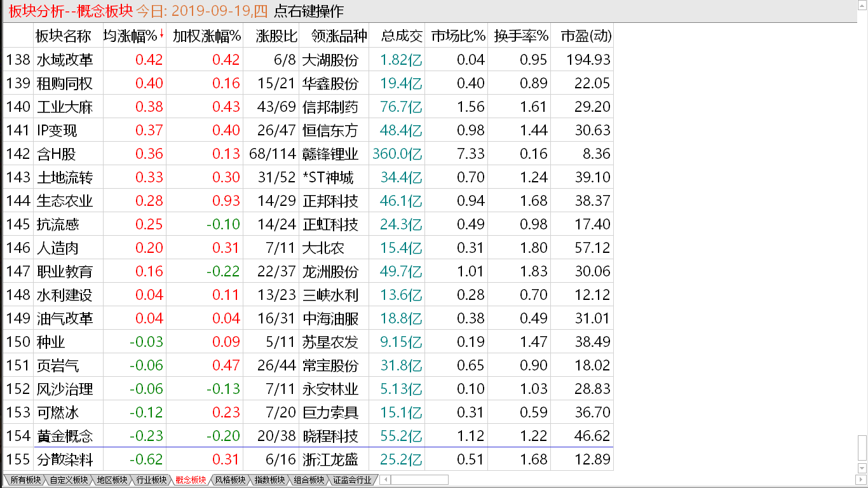Click leading stock 浙江龙盛
The image size is (868, 488).
[330, 459]
